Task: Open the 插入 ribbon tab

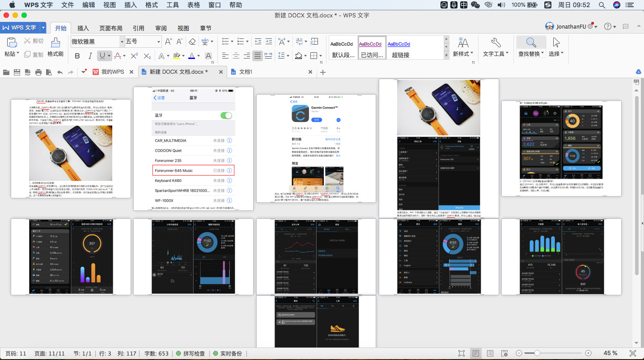Action: (83, 28)
